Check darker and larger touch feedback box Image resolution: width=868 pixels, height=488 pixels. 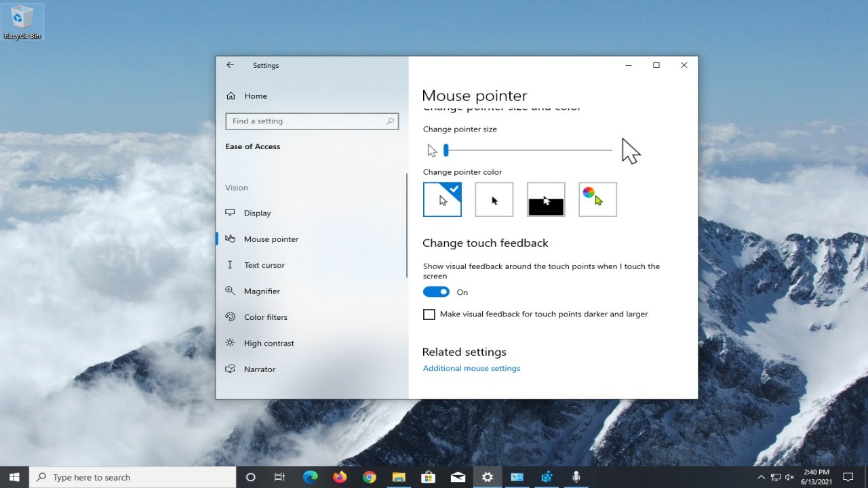click(429, 314)
